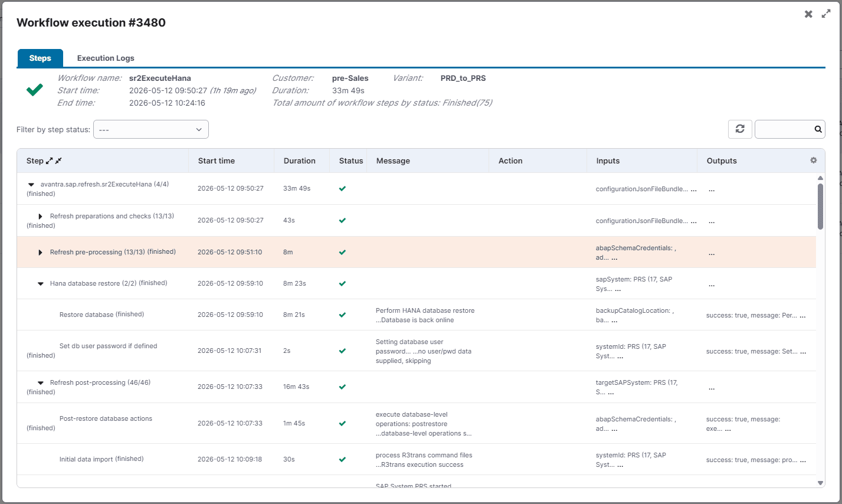Click status checkmark for Post-restore database actions
842x504 pixels.
click(x=342, y=424)
